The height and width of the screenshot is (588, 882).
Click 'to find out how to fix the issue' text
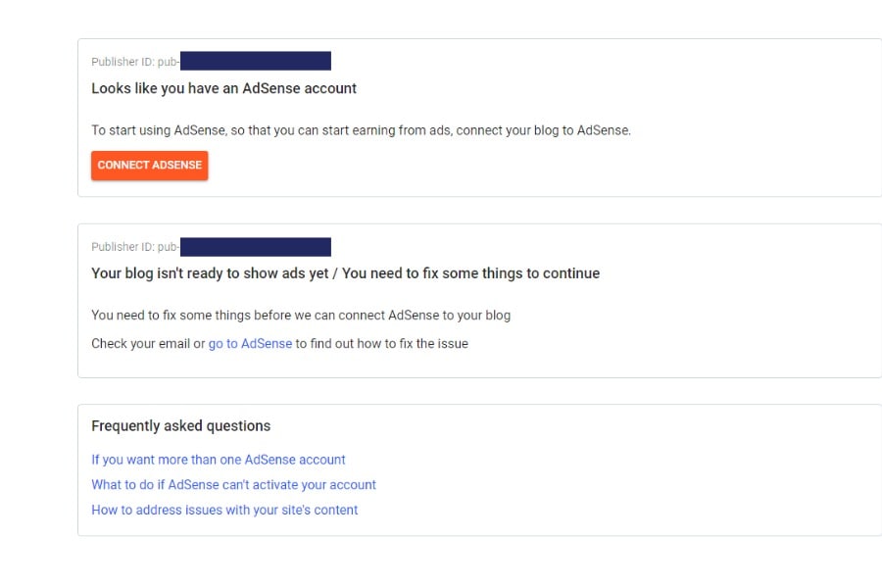pyautogui.click(x=382, y=343)
